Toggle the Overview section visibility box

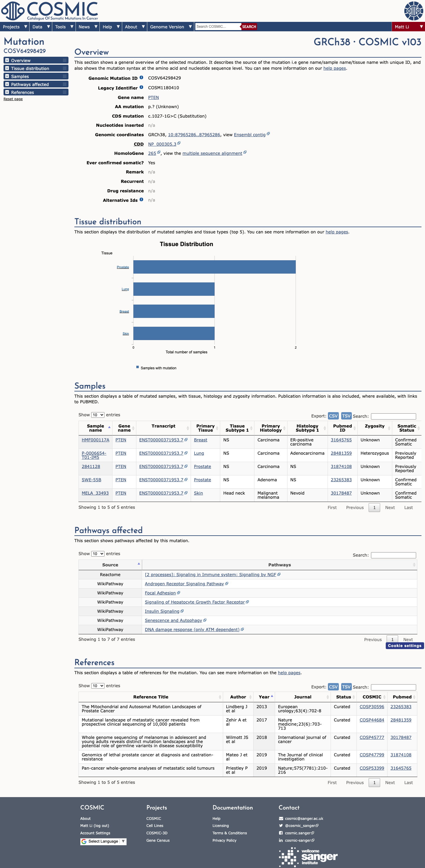7,60
